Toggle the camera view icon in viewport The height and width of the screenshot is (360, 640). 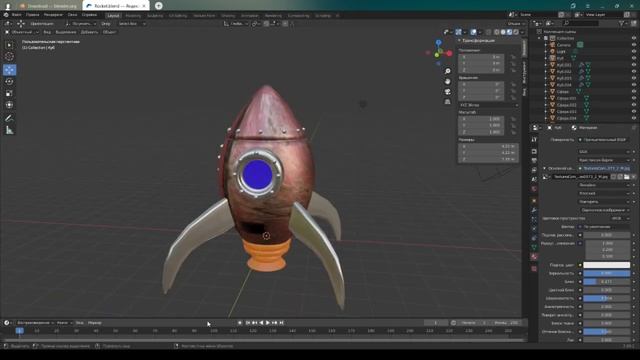pyautogui.click(x=448, y=92)
